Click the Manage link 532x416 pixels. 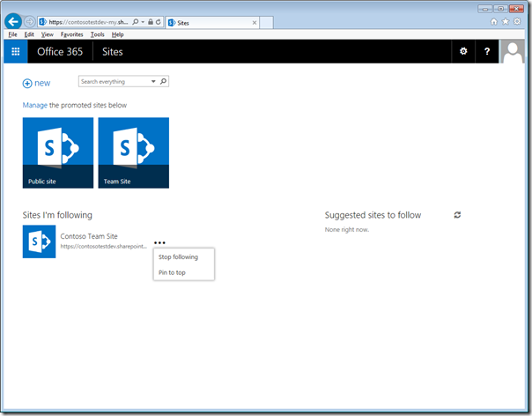[35, 105]
